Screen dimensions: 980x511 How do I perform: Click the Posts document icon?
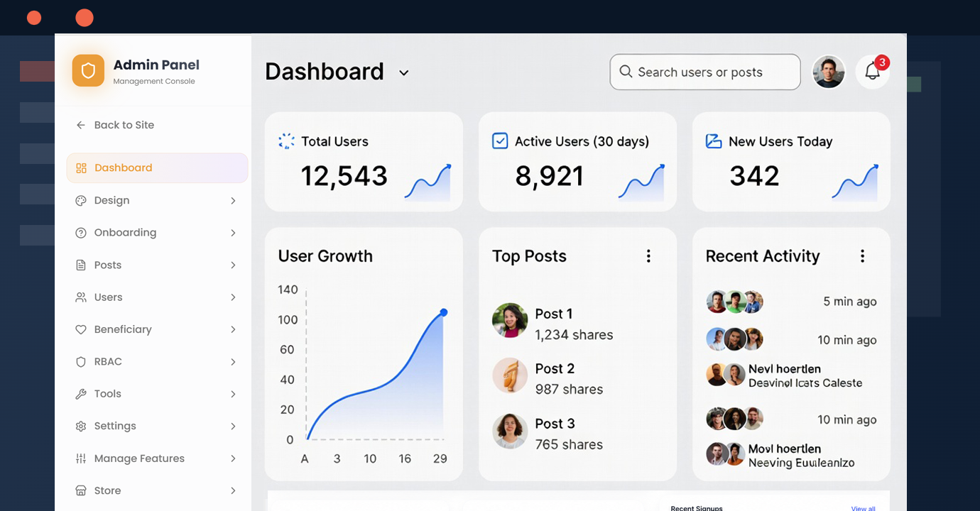(81, 265)
